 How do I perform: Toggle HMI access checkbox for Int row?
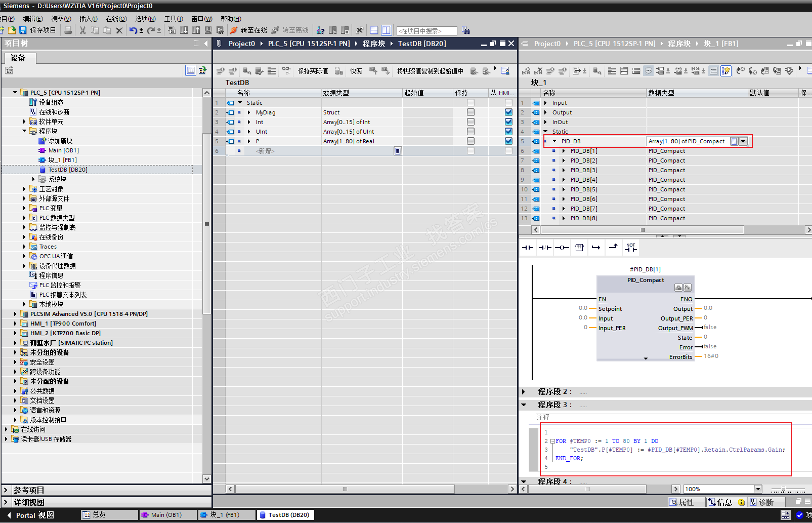(508, 122)
